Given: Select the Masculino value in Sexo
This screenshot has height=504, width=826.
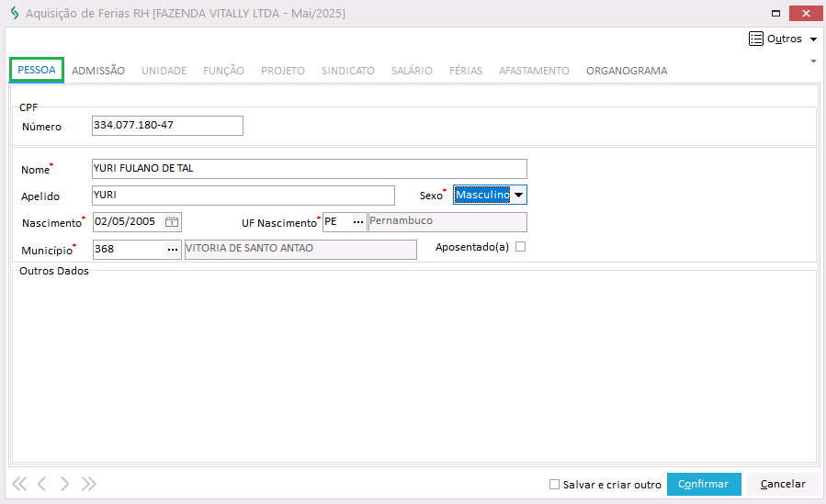Looking at the screenshot, I should [482, 195].
